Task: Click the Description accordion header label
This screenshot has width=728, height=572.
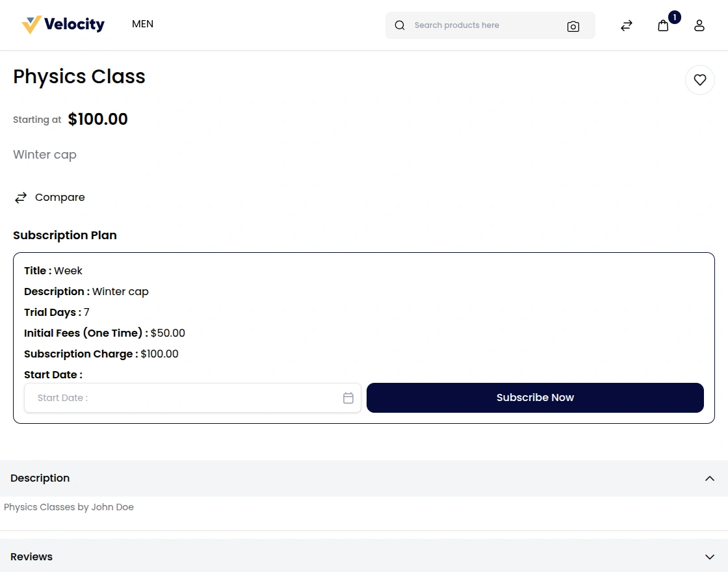Action: pos(40,478)
